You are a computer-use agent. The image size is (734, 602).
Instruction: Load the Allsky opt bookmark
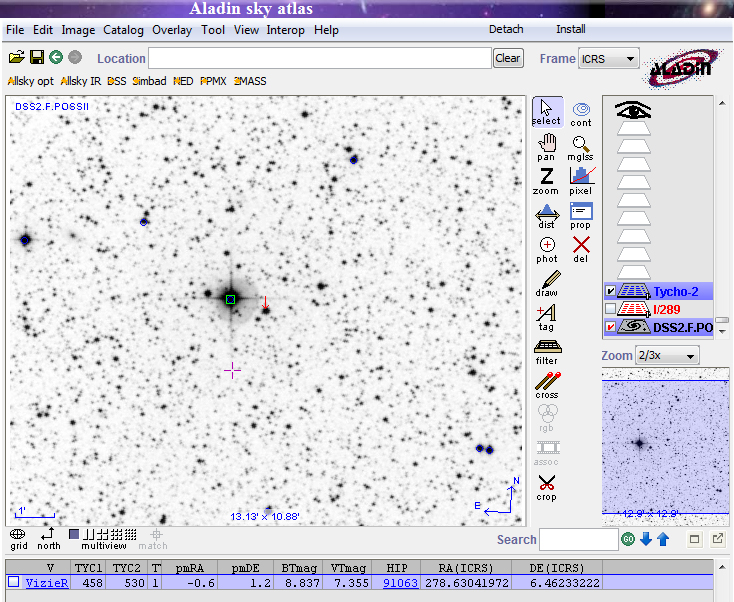pos(31,81)
